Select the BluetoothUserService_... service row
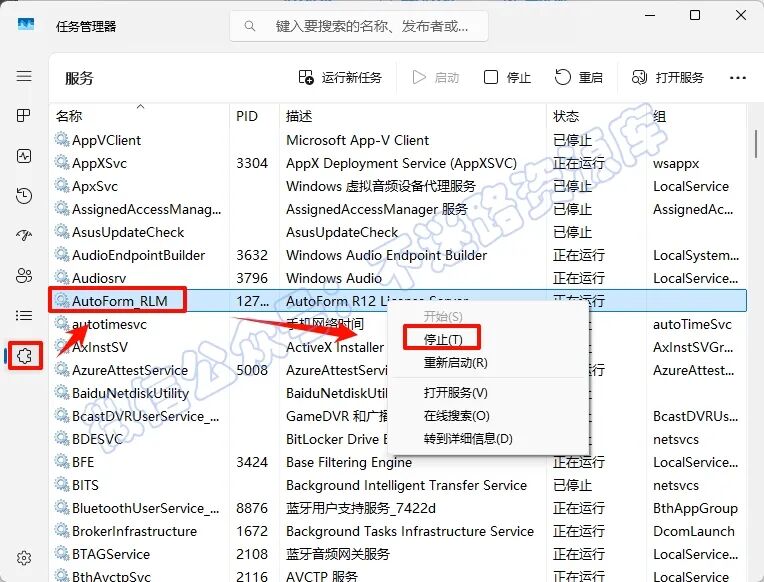Viewport: 764px width, 582px height. click(398, 508)
